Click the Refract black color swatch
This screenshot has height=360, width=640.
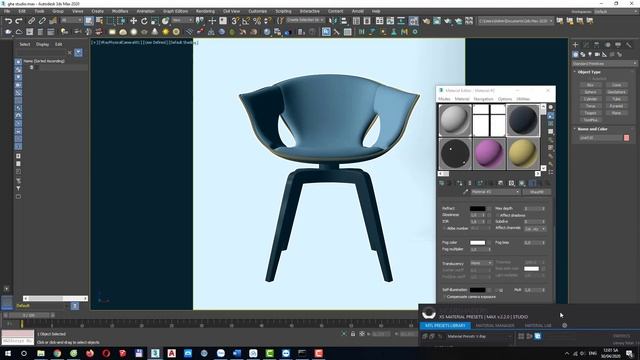click(x=478, y=209)
